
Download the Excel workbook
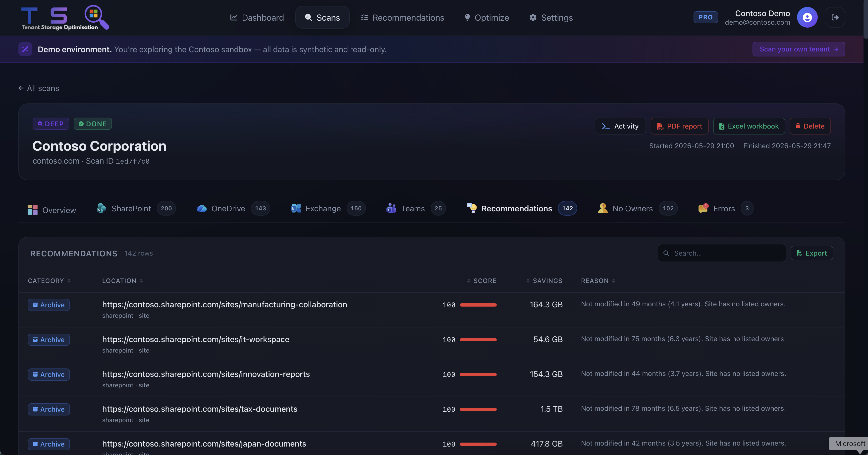749,126
